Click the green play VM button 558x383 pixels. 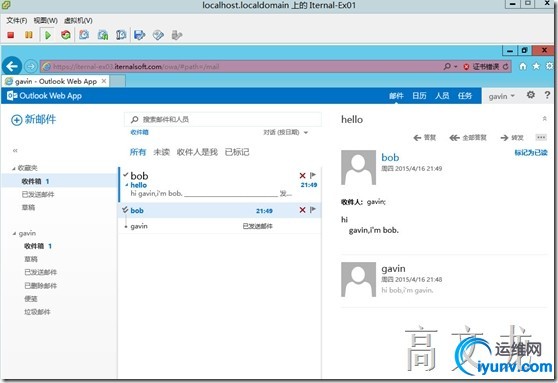tap(48, 35)
